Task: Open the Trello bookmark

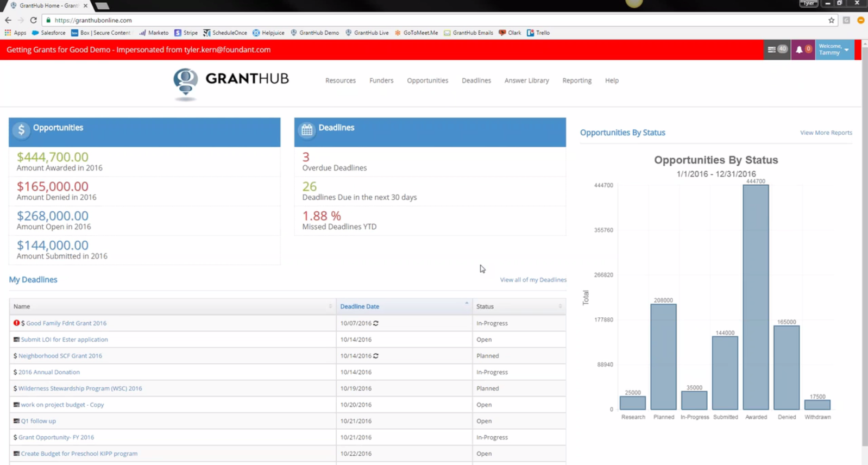Action: point(538,33)
